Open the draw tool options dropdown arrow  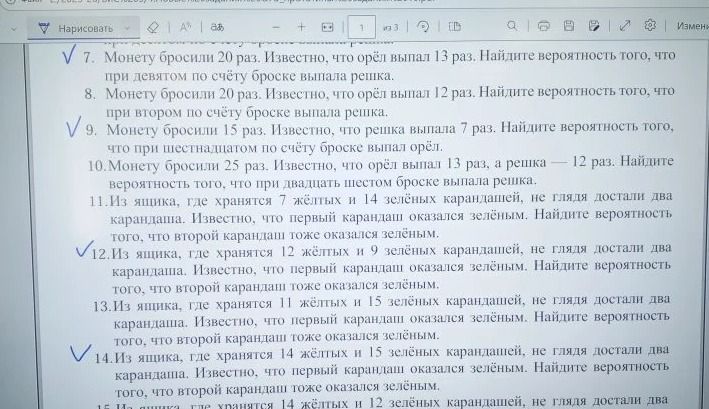[x=128, y=28]
